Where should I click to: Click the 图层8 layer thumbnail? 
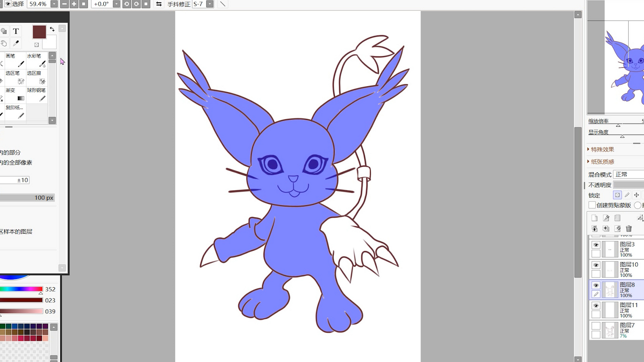coord(610,290)
